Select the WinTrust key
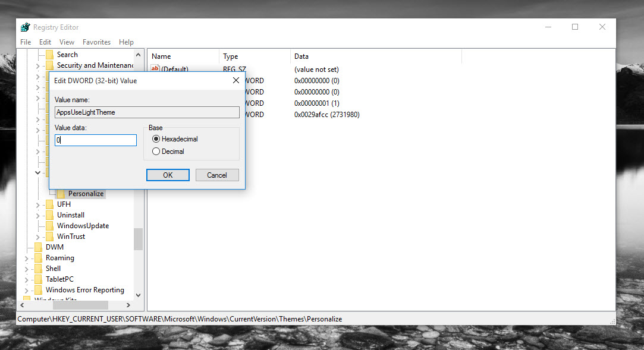This screenshot has height=350, width=644. (x=71, y=237)
